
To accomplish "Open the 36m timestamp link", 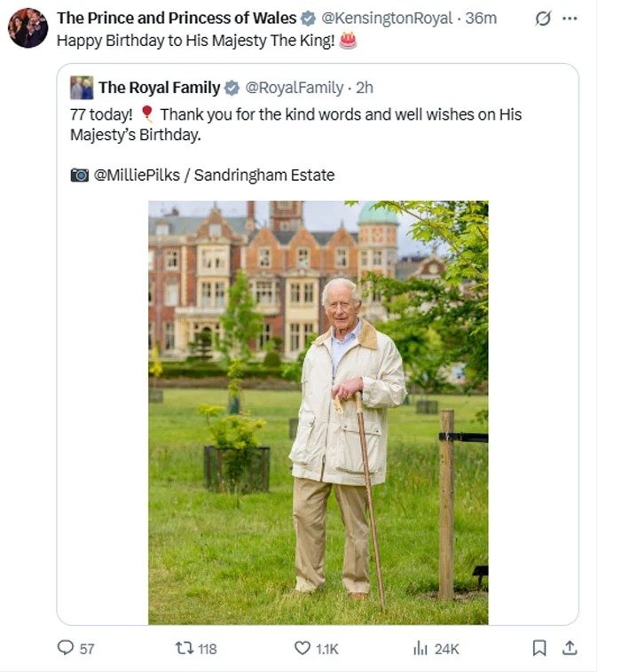I will 481,18.
